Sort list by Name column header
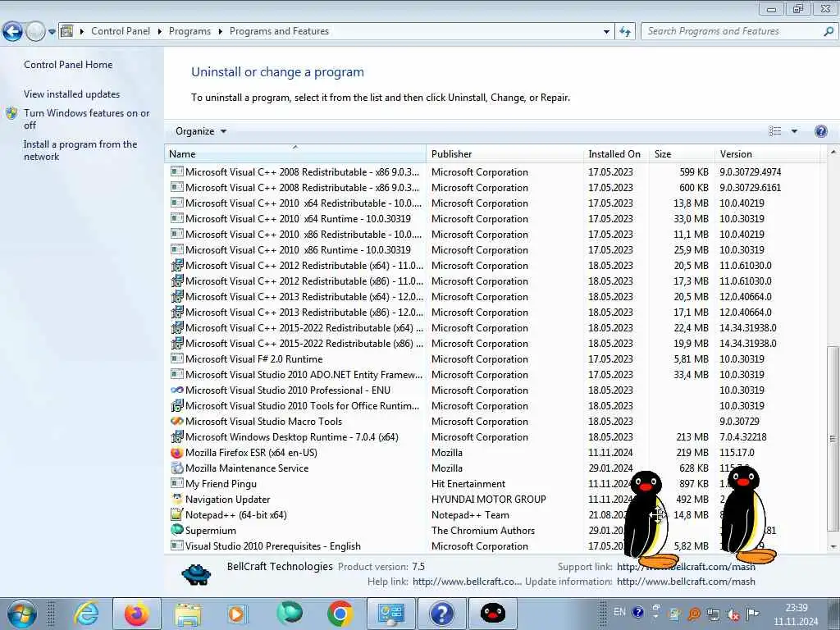840x630 pixels. coord(295,153)
